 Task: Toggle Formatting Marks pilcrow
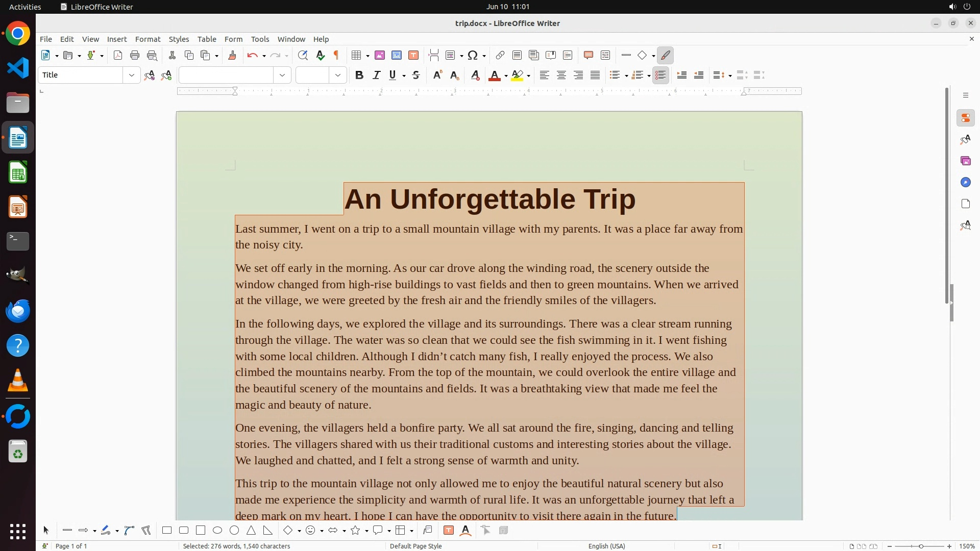point(336,56)
